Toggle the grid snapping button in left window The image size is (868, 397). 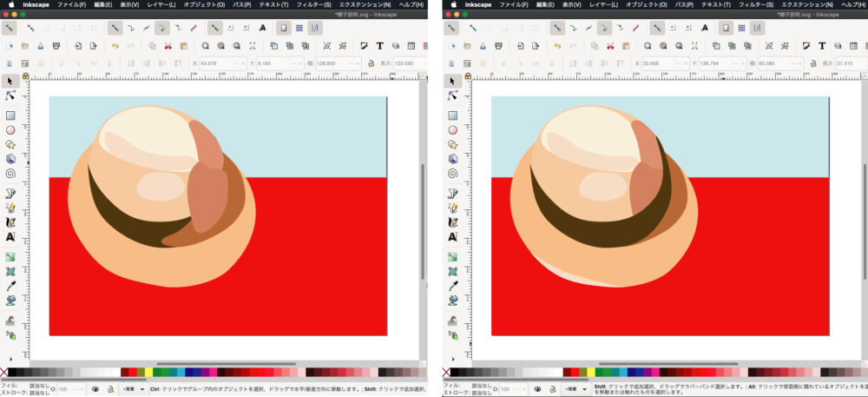(x=299, y=28)
